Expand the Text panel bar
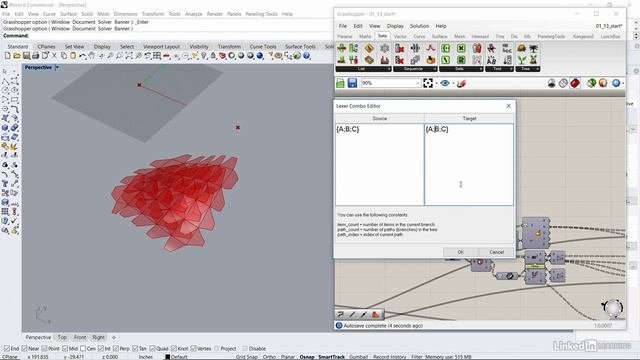 pos(499,69)
